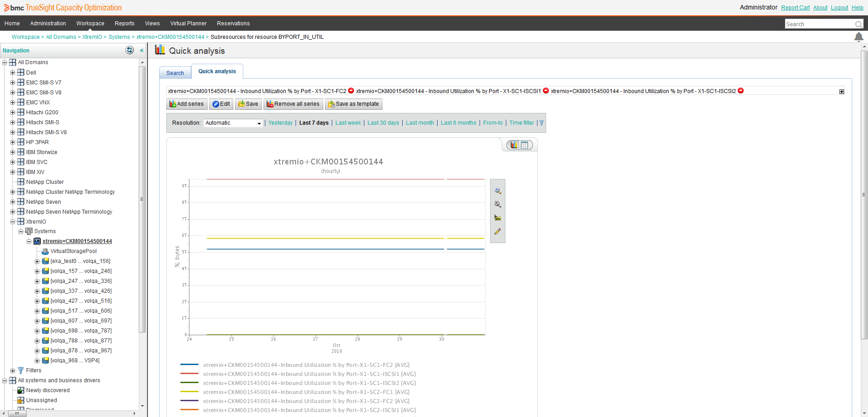The width and height of the screenshot is (868, 417).
Task: Click in the header Search field
Action: tap(819, 24)
